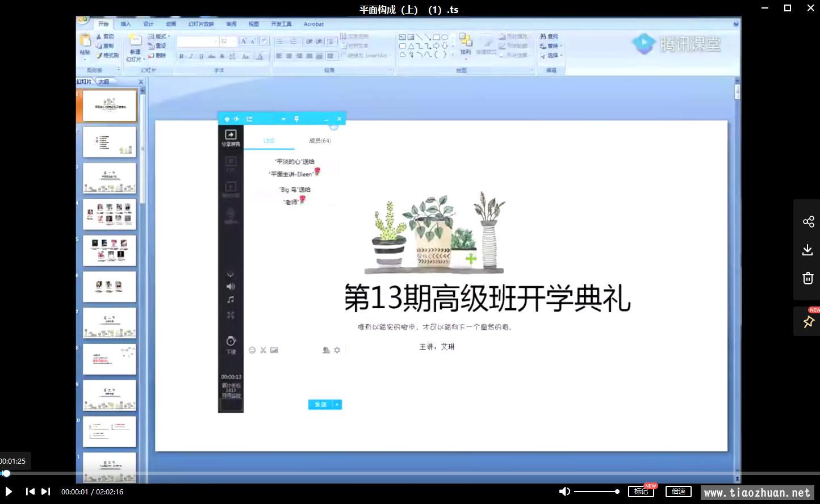Open the 标记 marker button
This screenshot has width=820, height=504.
641,492
